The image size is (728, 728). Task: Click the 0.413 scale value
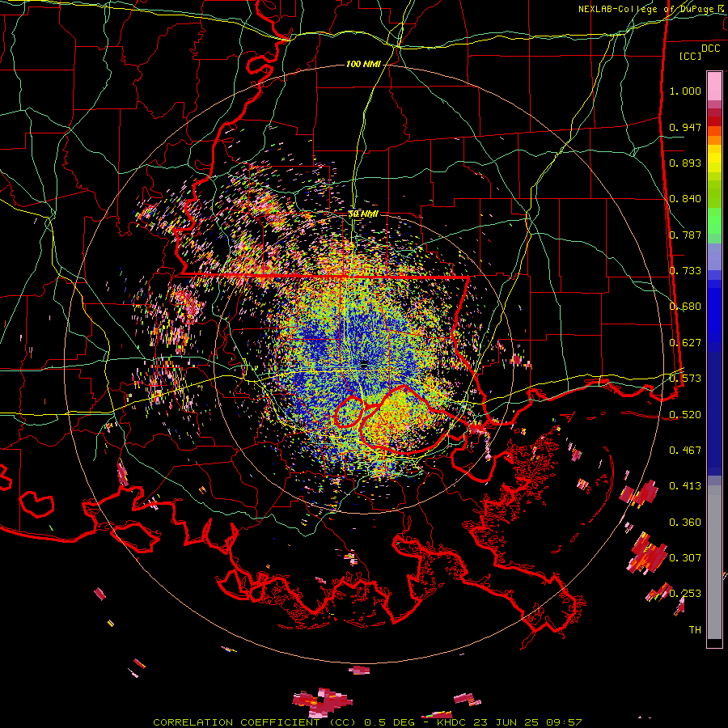[685, 486]
